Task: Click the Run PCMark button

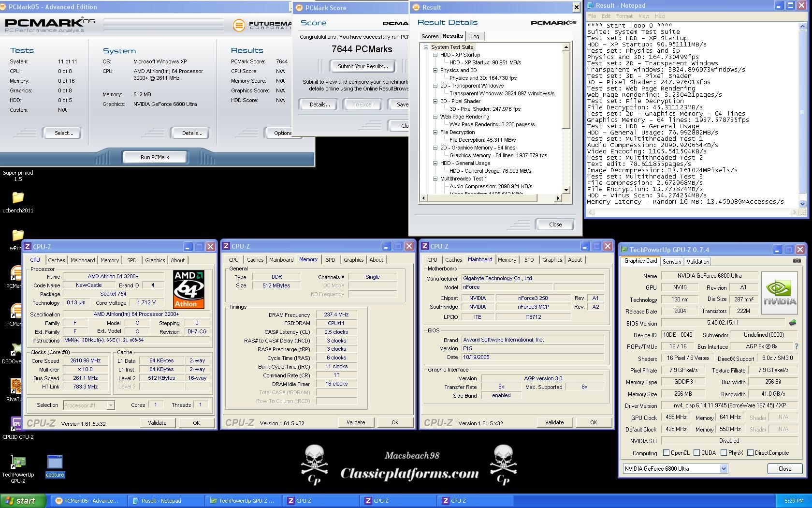Action: pyautogui.click(x=155, y=157)
